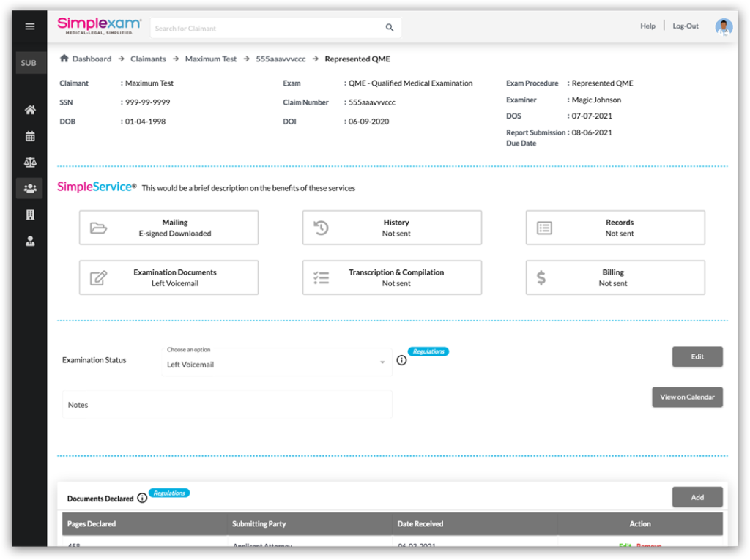Click the Add button in Documents Declared
This screenshot has width=750, height=560.
(697, 497)
